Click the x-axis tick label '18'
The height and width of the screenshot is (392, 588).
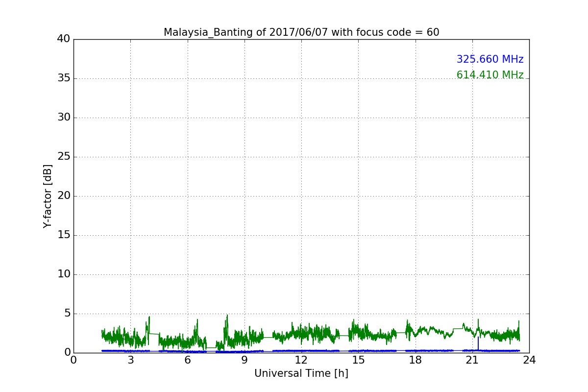tap(416, 360)
